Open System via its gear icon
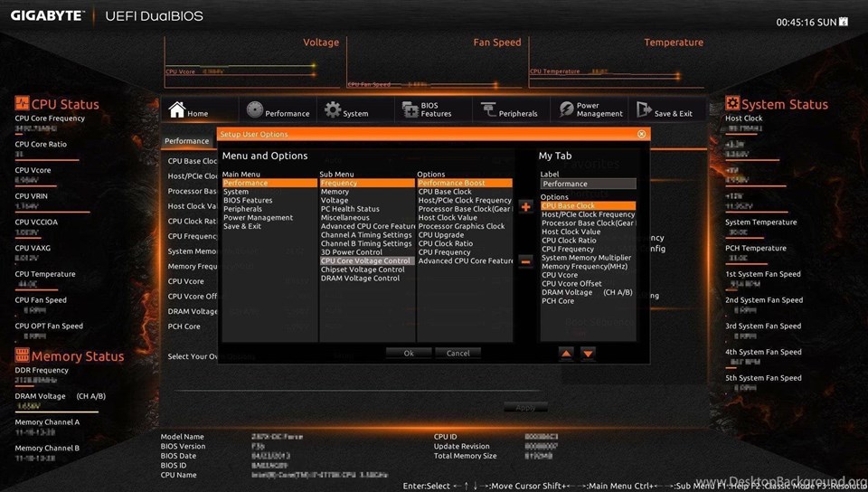This screenshot has width=868, height=492. coord(333,109)
